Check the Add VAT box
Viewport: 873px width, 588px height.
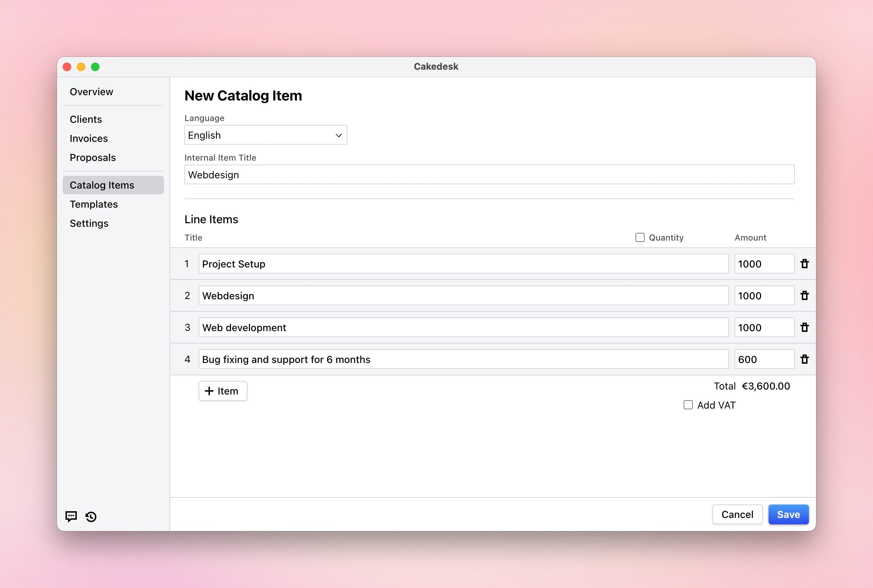[687, 405]
